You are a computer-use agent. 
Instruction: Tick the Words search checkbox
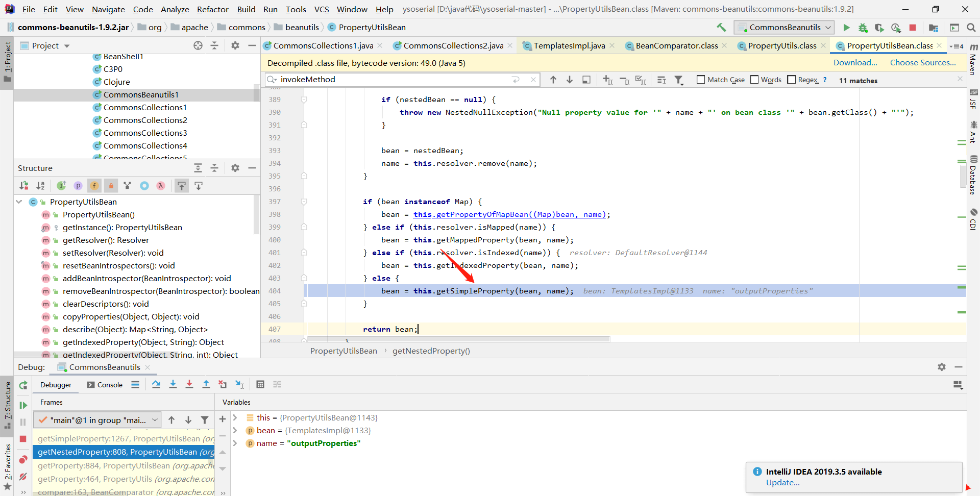[754, 80]
